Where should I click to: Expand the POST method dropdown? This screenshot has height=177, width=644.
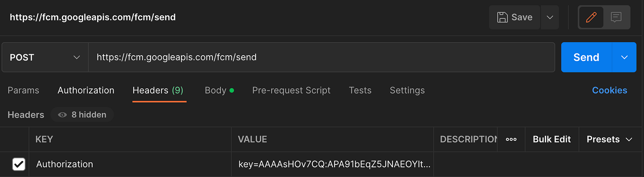(45, 57)
